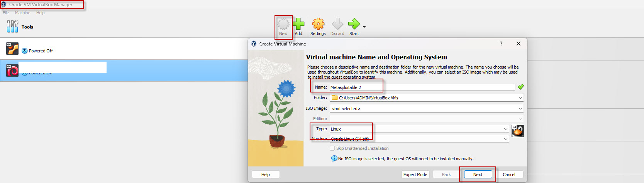Image resolution: width=644 pixels, height=183 pixels.
Task: Start the machine with the green arrow
Action: click(x=354, y=24)
